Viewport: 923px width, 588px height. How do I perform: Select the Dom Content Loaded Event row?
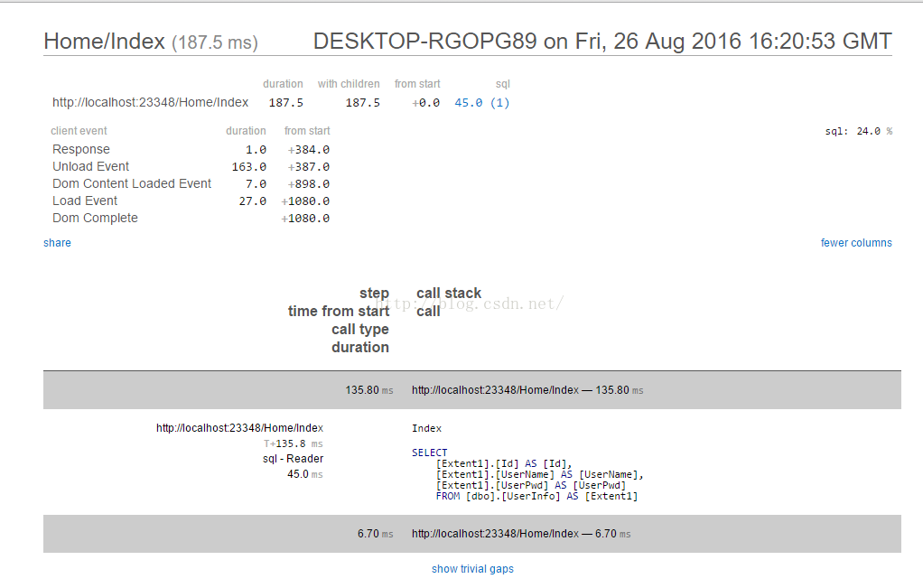click(x=191, y=183)
